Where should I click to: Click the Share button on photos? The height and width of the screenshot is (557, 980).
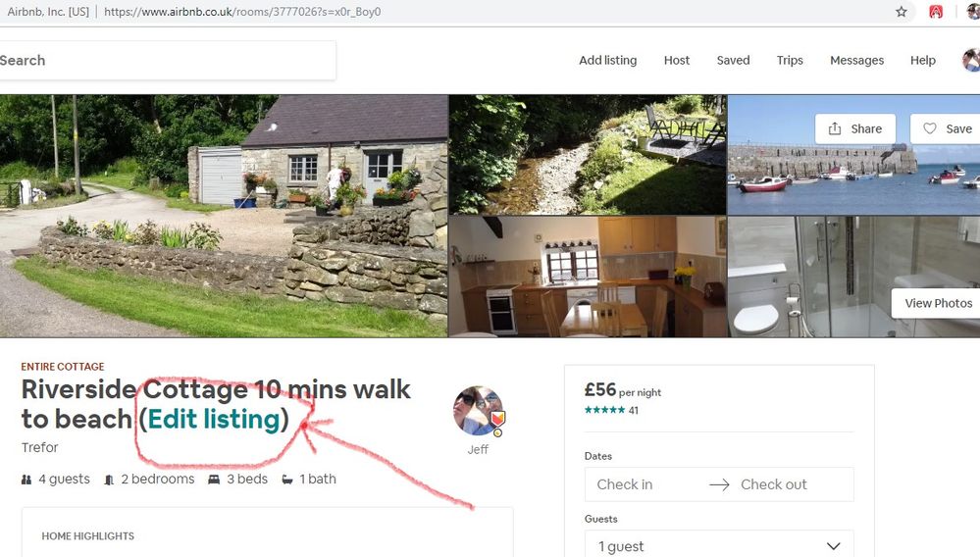854,128
